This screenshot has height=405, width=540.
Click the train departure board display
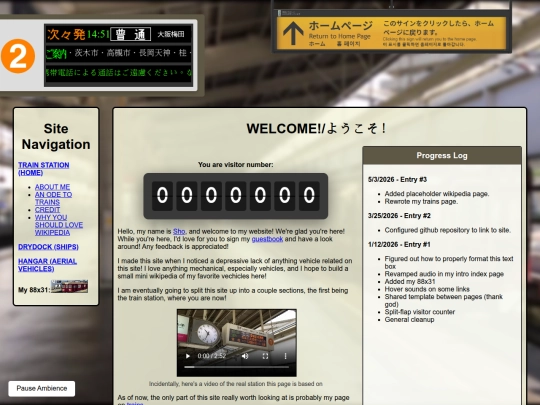click(118, 55)
